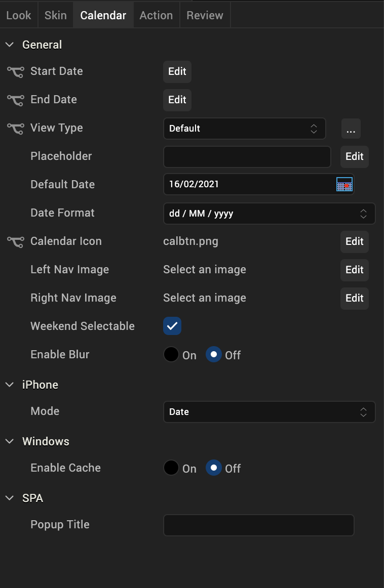This screenshot has height=588, width=384.
Task: Click the ellipsis button next to View Type
Action: (x=351, y=129)
